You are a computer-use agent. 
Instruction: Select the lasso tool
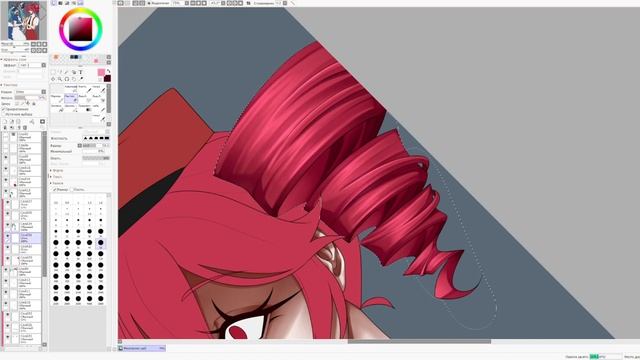(x=60, y=72)
